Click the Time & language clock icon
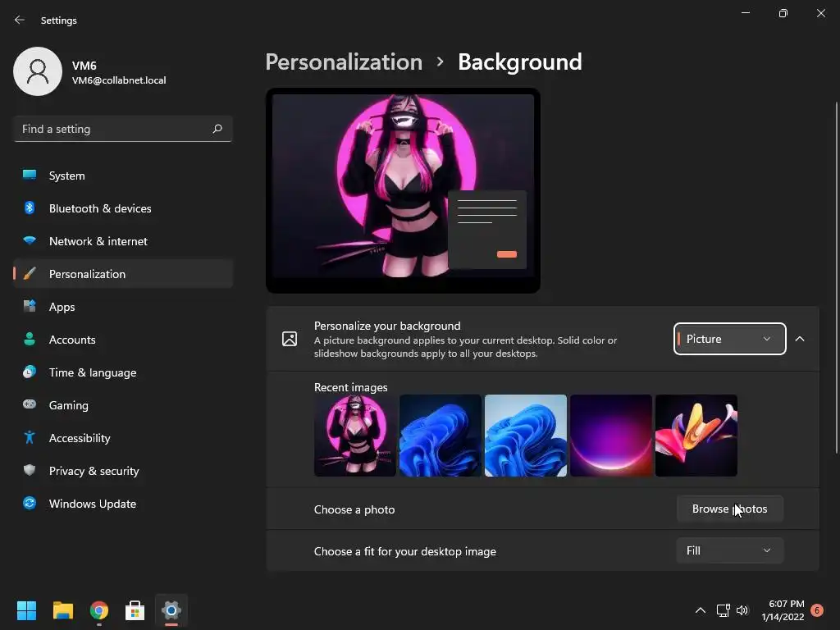This screenshot has width=840, height=630. (x=30, y=372)
